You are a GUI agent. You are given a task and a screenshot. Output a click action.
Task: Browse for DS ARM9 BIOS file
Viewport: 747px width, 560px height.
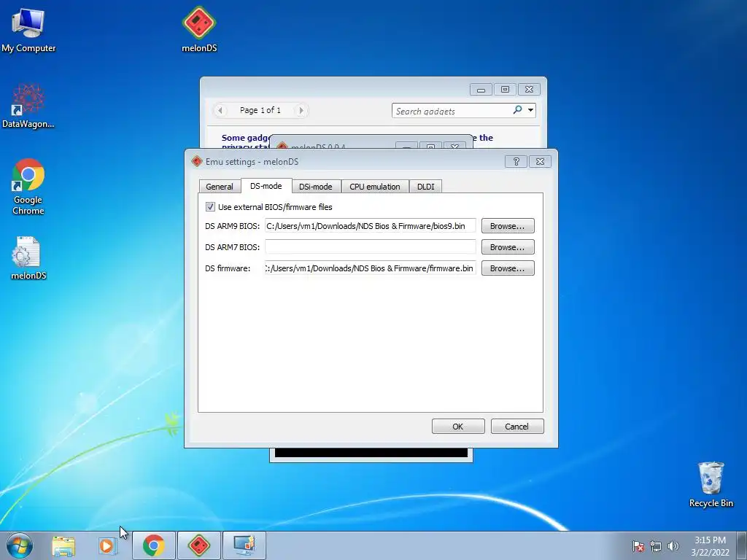coord(508,226)
